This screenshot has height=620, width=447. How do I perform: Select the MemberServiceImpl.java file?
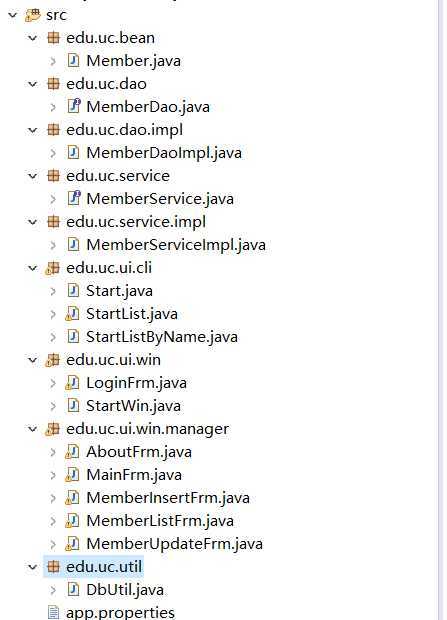point(176,245)
